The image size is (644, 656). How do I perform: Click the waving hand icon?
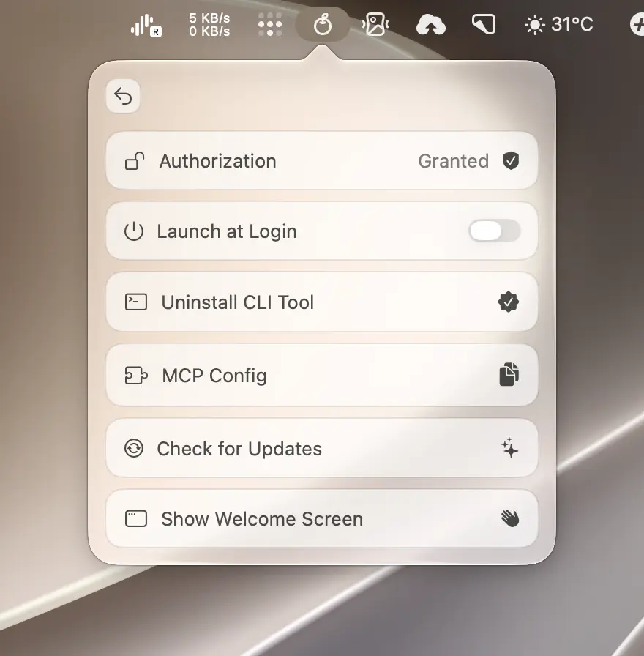(x=510, y=519)
